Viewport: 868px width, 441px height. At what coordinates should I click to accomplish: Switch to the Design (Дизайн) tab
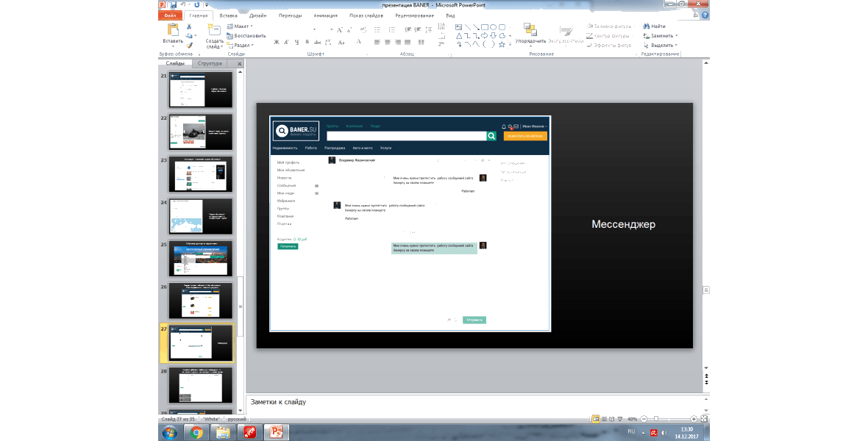point(257,15)
